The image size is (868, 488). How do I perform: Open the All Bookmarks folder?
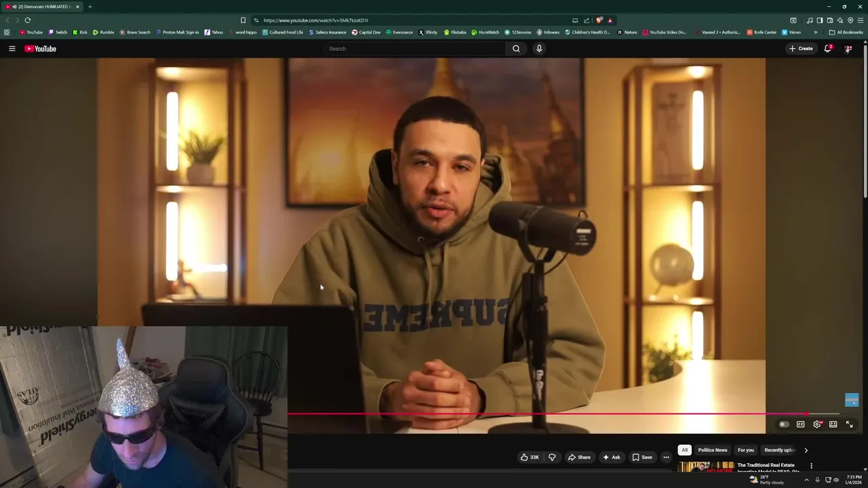(846, 32)
